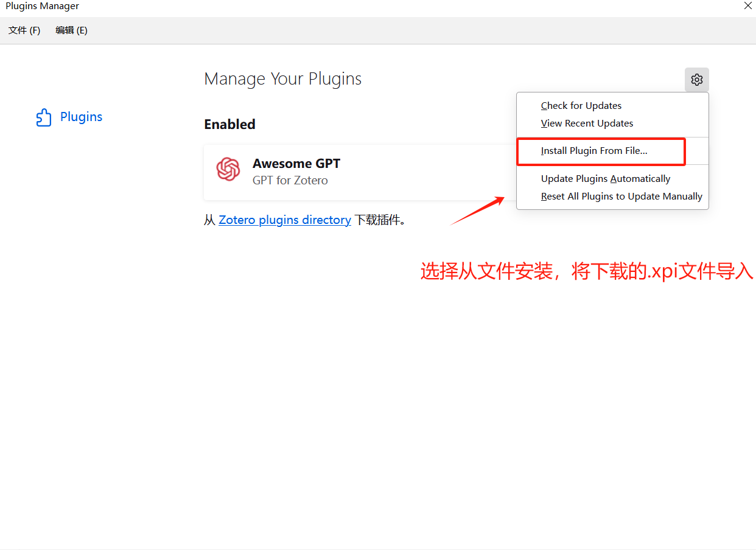756x550 pixels.
Task: Open the Zotero plugins directory link
Action: pos(285,220)
